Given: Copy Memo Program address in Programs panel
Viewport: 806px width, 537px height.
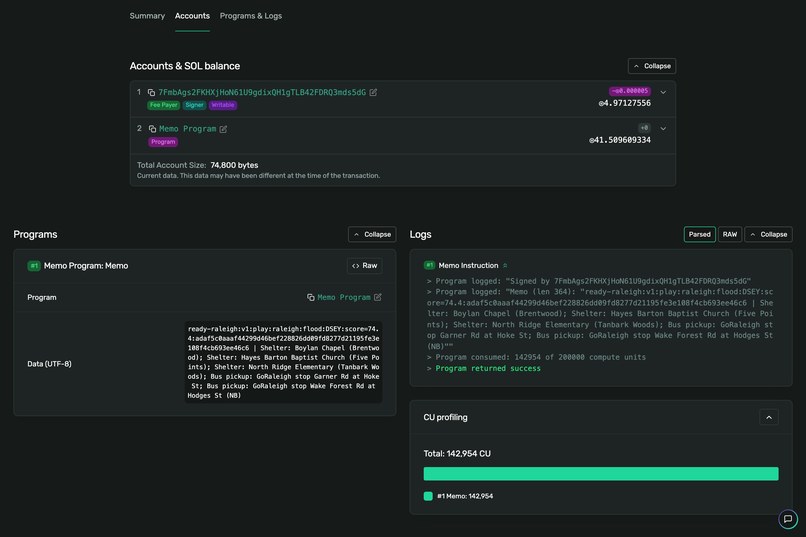Looking at the screenshot, I should pyautogui.click(x=310, y=298).
